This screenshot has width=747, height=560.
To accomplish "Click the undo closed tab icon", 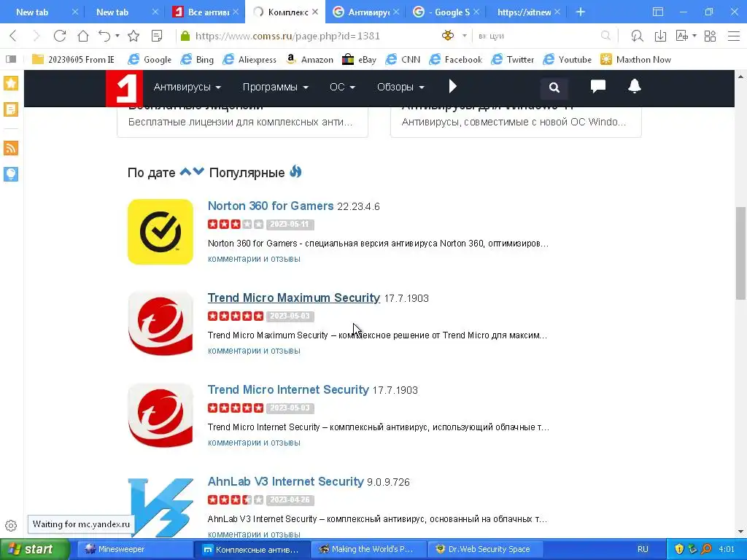I will click(x=104, y=36).
